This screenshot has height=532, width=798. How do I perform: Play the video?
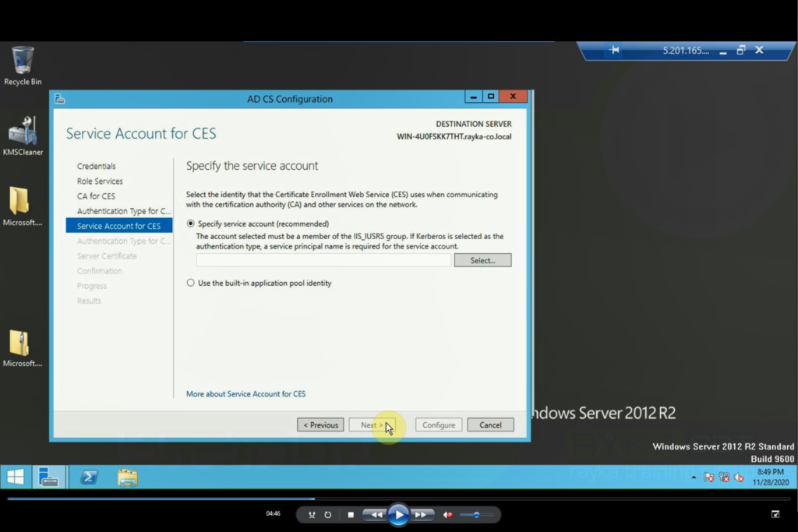click(398, 515)
